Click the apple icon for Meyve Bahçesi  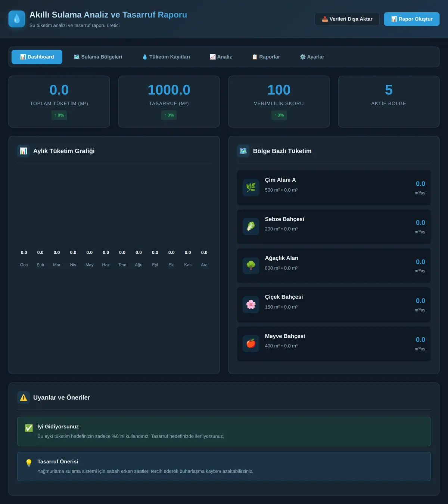(251, 343)
